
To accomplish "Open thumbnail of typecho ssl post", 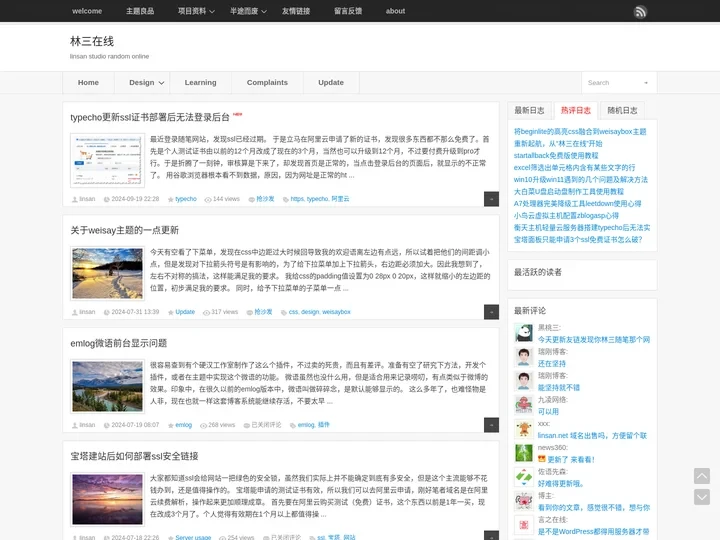I will 107,160.
